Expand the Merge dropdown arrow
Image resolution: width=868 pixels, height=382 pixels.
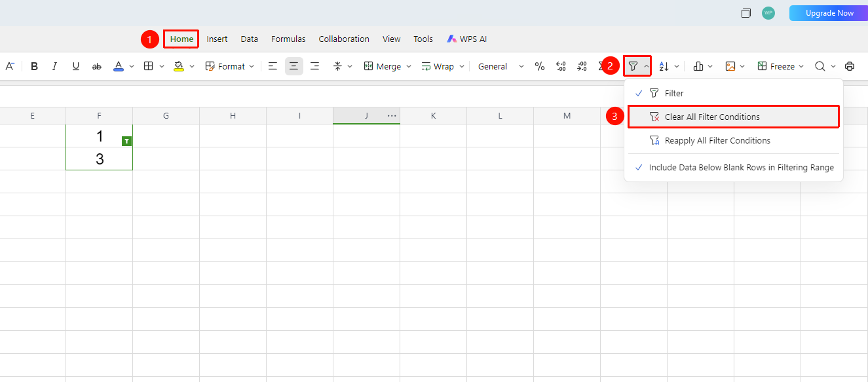click(x=409, y=66)
